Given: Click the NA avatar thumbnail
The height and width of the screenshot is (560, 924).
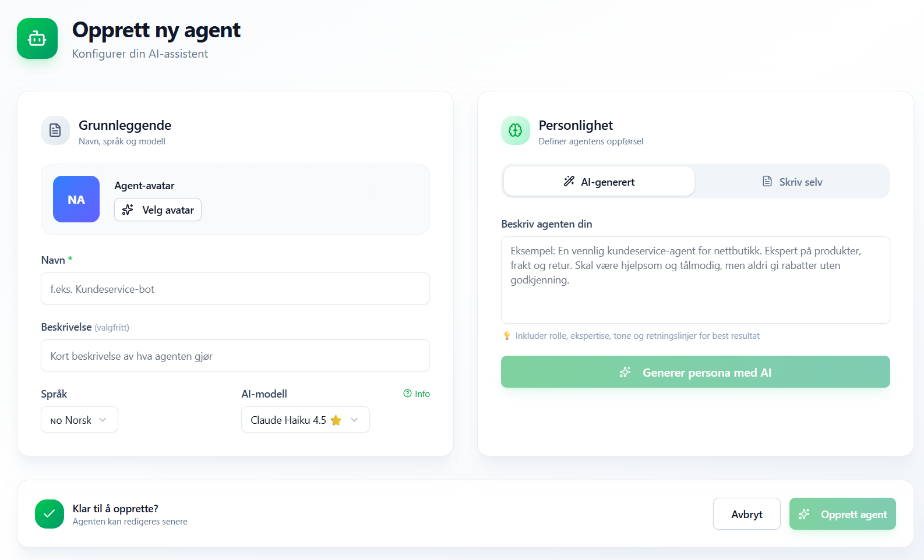Looking at the screenshot, I should [76, 199].
